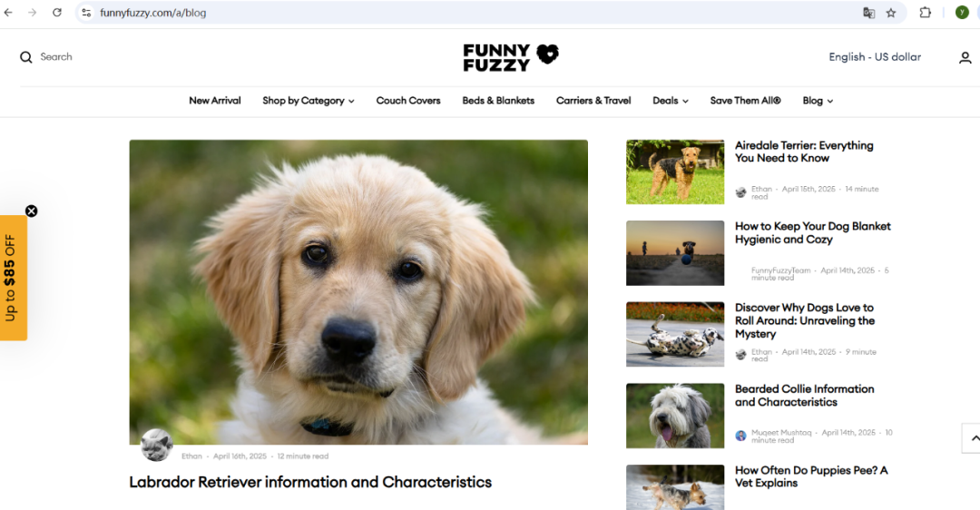Open the English - US dollar selector
Screen dimensions: 980x510
[875, 57]
